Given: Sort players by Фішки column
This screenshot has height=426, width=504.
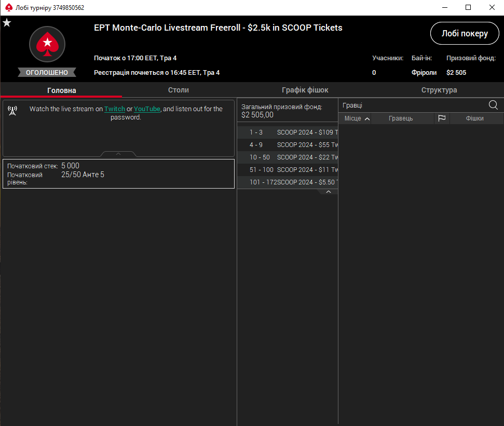Looking at the screenshot, I should coord(475,118).
